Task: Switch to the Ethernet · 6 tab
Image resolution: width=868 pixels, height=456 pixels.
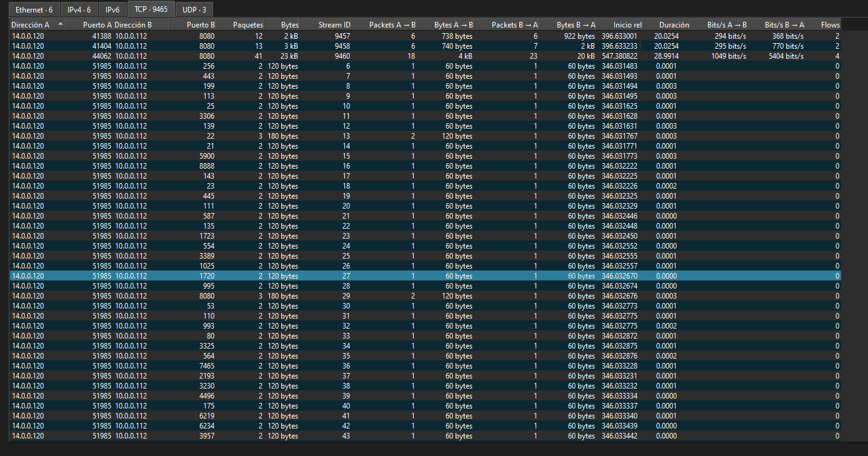Action: click(x=34, y=9)
